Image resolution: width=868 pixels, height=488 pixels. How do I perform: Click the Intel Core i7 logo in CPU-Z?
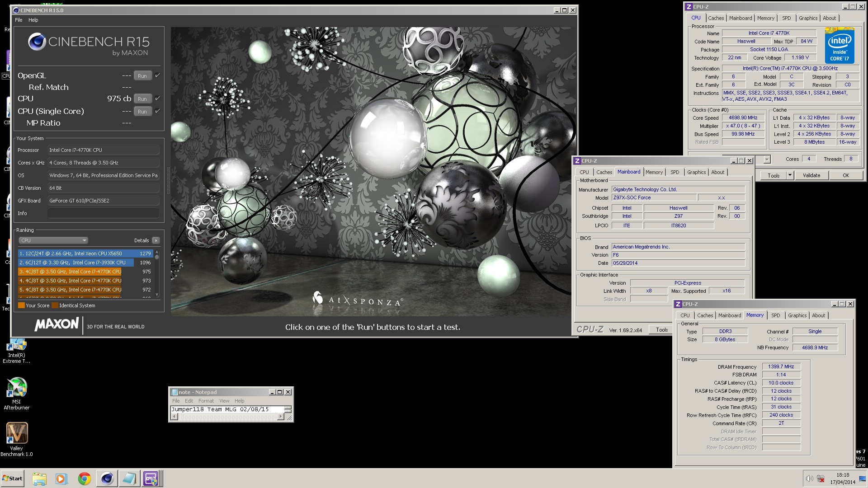click(839, 45)
